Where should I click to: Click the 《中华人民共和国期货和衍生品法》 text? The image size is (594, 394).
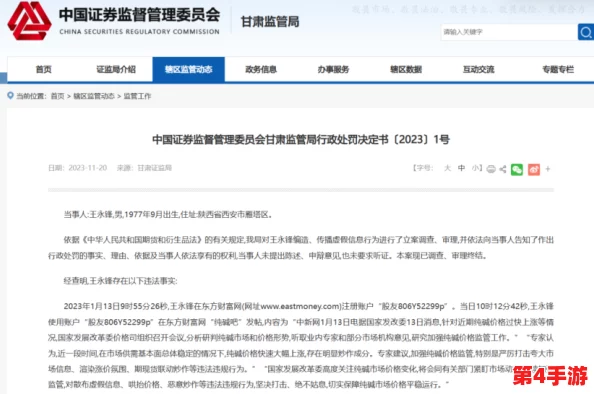[142, 239]
